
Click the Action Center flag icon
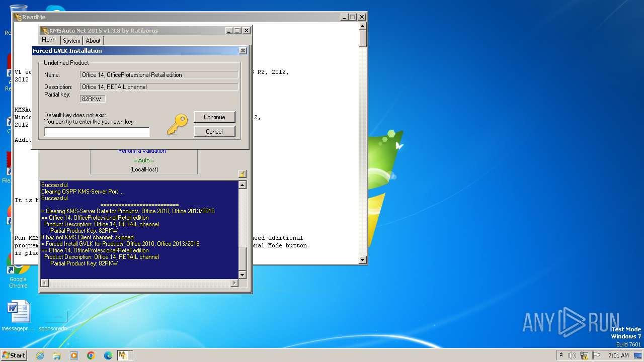pos(596,355)
